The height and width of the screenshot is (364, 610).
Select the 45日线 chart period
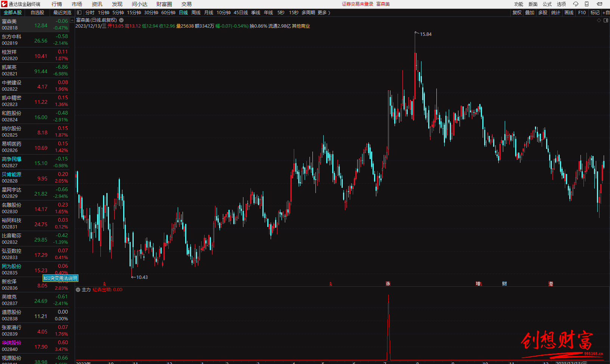click(241, 13)
